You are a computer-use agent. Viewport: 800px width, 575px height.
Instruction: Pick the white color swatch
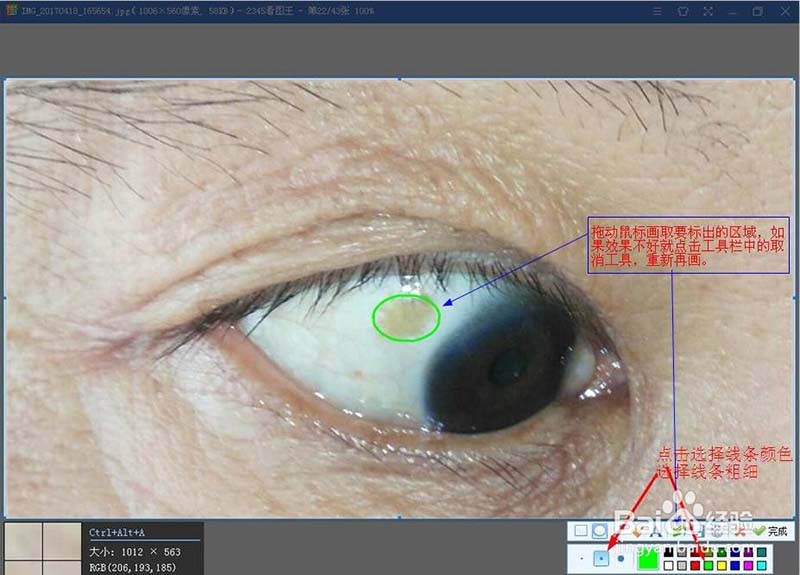(669, 566)
